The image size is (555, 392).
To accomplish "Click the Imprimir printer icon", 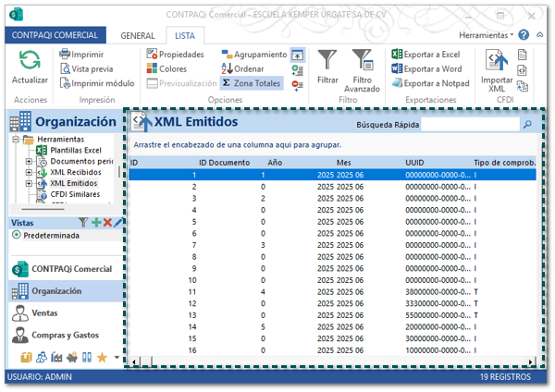I will point(63,55).
